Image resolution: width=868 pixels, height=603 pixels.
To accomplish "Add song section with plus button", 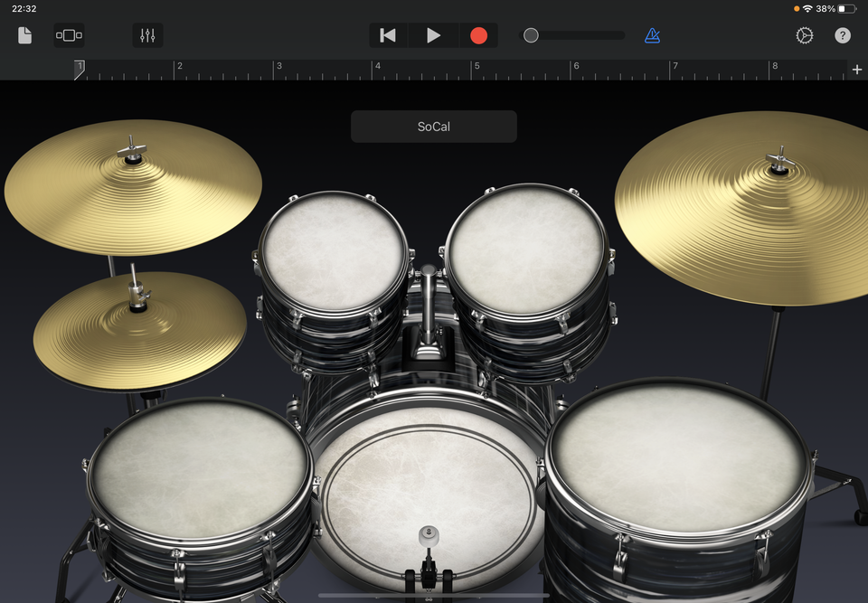I will pos(856,70).
